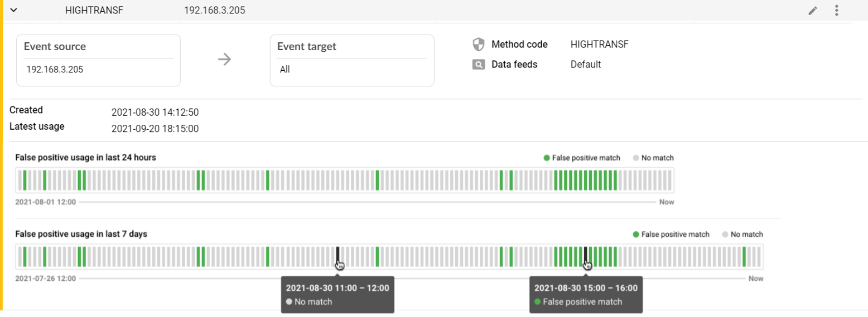Click green legend dot in 7 days chart
Viewport: 868px width, 317px height.
636,235
